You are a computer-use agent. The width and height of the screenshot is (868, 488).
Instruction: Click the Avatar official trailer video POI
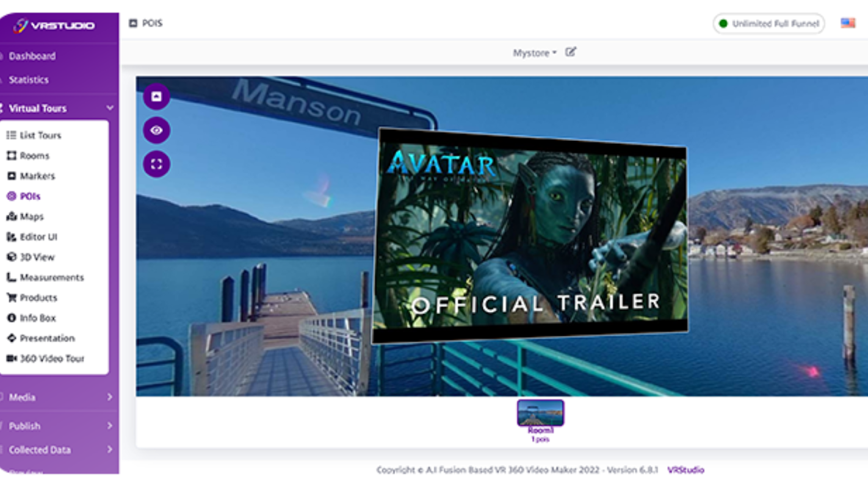click(x=529, y=237)
